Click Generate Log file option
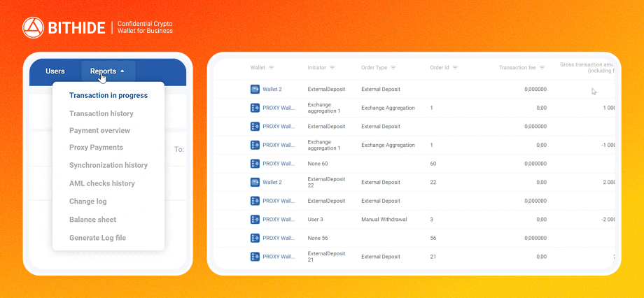The width and height of the screenshot is (644, 298). coord(98,238)
